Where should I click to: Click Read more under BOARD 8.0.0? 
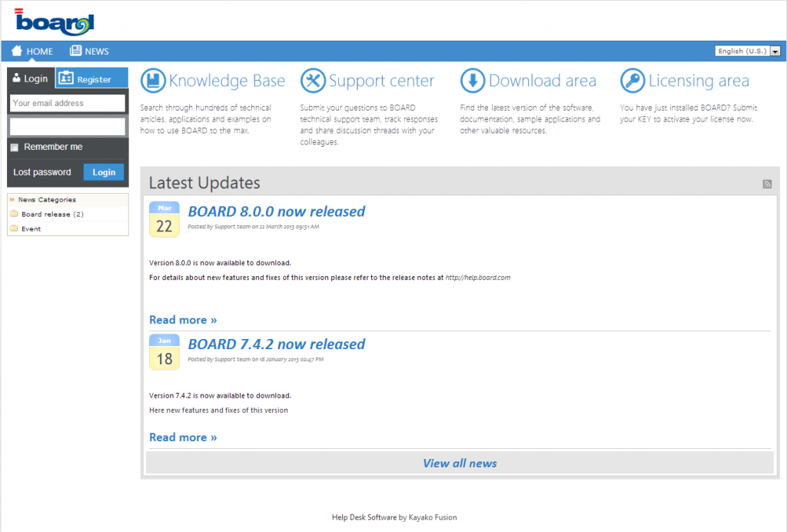click(x=183, y=320)
